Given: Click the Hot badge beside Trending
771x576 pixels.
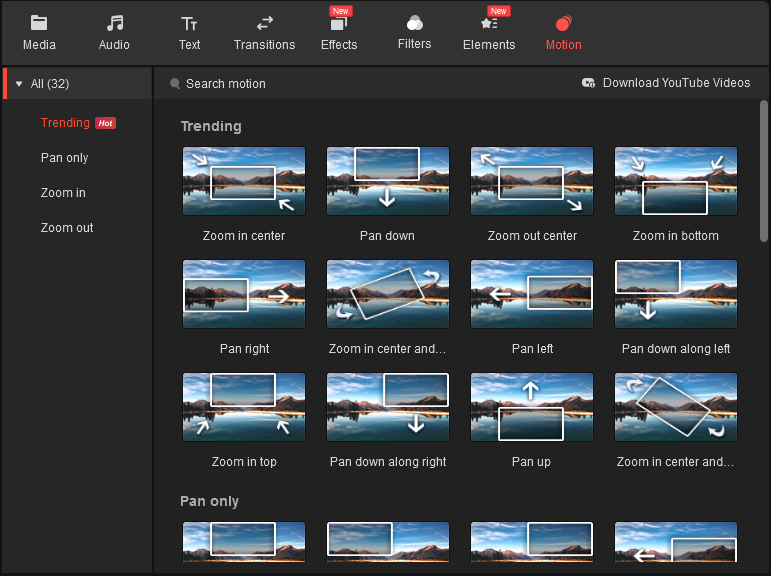Looking at the screenshot, I should coord(105,123).
